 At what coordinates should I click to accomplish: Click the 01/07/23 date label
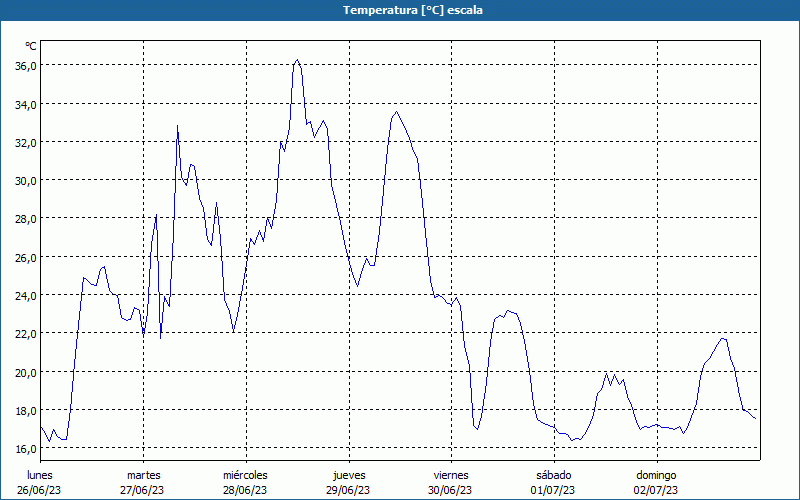coord(553,490)
